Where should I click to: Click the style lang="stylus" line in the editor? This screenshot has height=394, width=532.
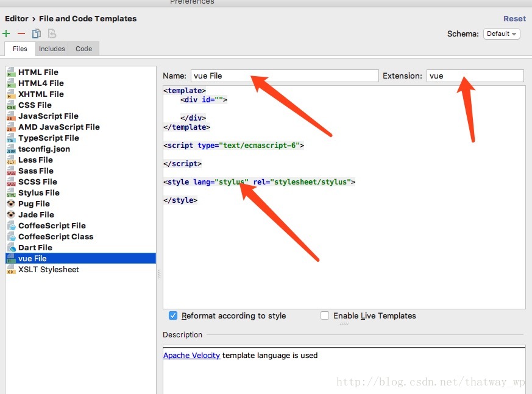tap(259, 182)
